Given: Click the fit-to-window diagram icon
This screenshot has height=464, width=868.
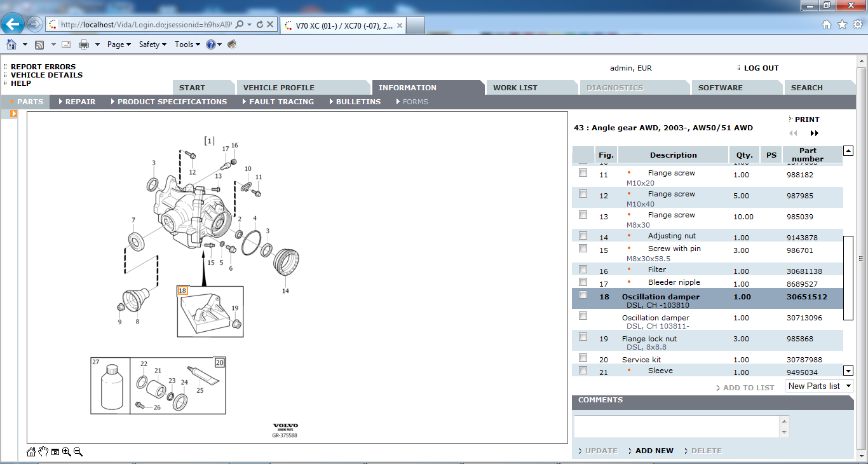Looking at the screenshot, I should click(x=55, y=452).
